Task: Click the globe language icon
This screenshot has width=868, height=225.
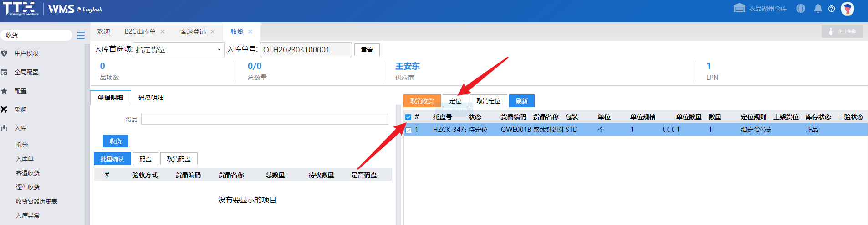Action: (801, 9)
